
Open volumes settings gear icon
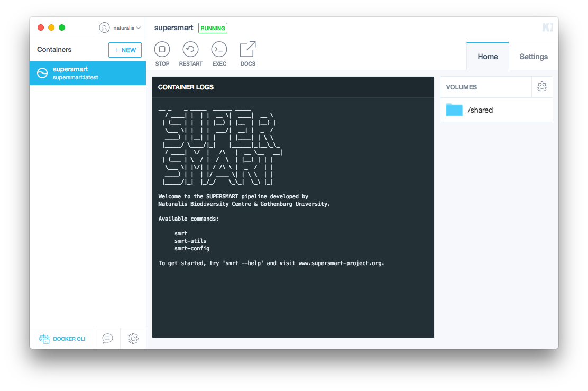click(x=541, y=87)
